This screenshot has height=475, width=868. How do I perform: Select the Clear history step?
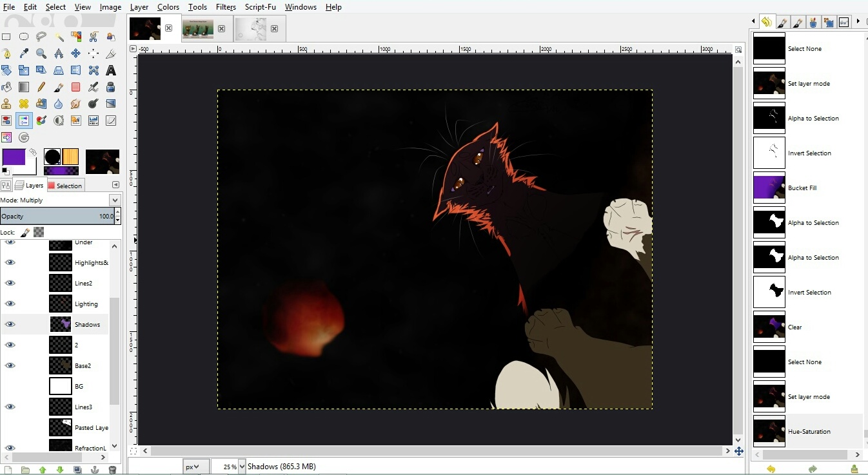pos(807,327)
